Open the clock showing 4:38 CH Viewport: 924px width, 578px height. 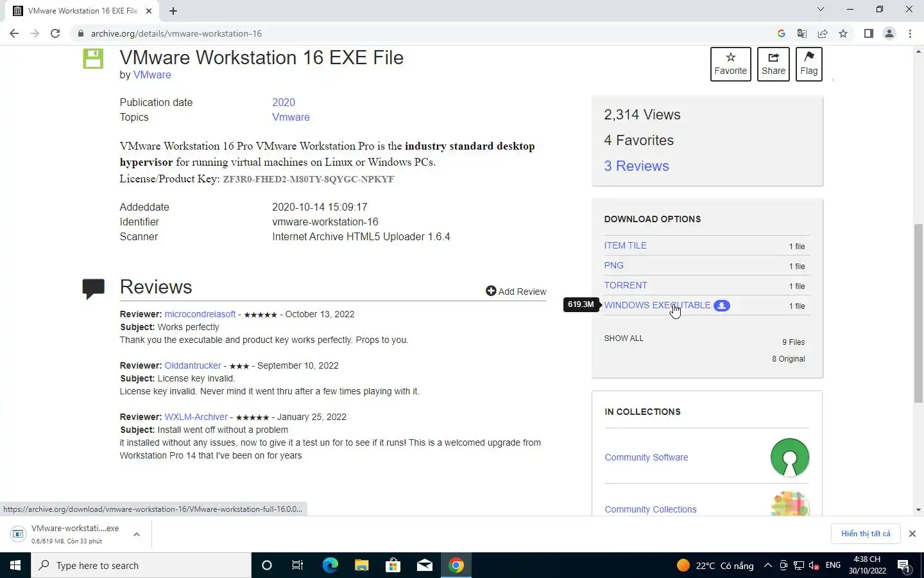[x=867, y=565]
